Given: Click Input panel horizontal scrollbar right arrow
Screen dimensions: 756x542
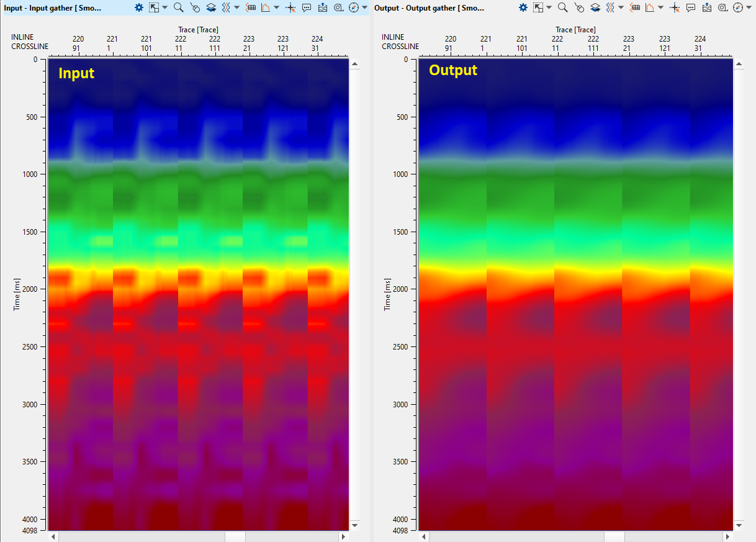Looking at the screenshot, I should (343, 536).
